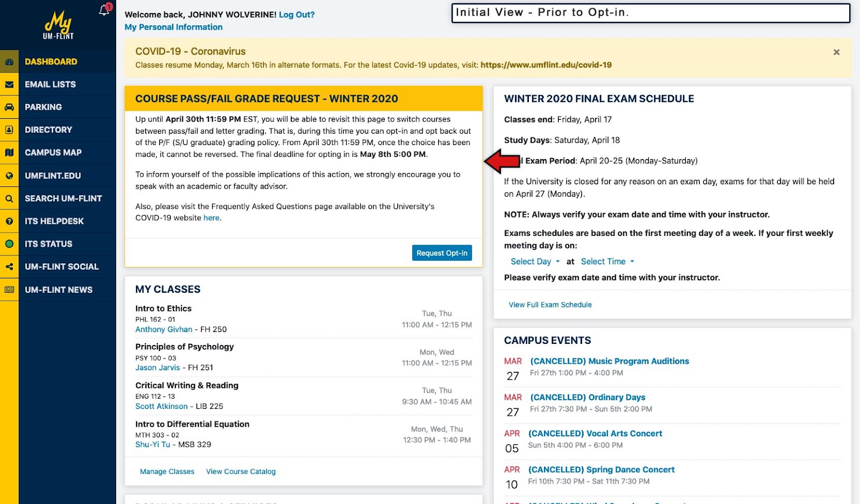
Task: Click the 'Mon, Wed, Thu' meeting days text
Action: [x=437, y=429]
